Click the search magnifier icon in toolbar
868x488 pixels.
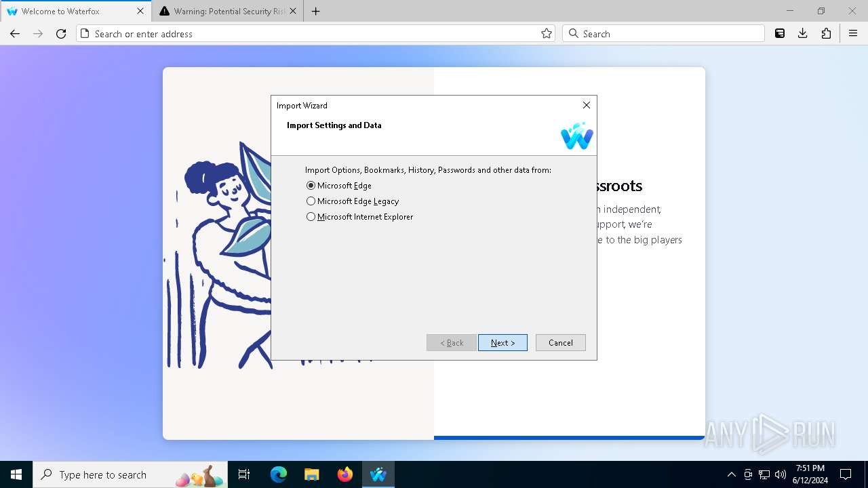(574, 34)
